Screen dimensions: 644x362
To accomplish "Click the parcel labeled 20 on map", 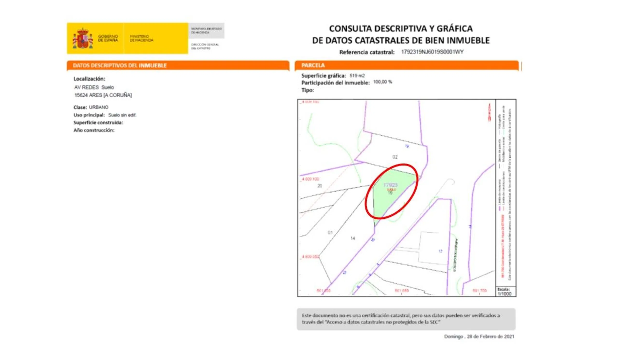I will click(319, 186).
